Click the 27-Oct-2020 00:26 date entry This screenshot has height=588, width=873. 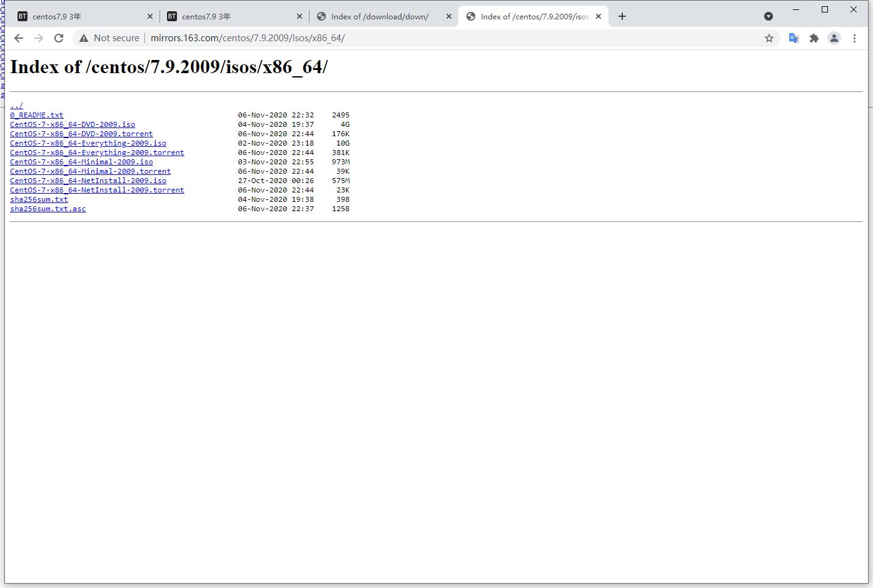click(276, 181)
